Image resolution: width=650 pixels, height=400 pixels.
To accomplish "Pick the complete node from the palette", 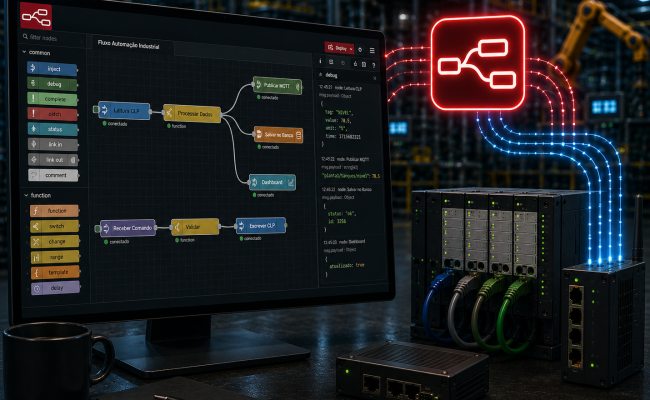I will click(52, 99).
